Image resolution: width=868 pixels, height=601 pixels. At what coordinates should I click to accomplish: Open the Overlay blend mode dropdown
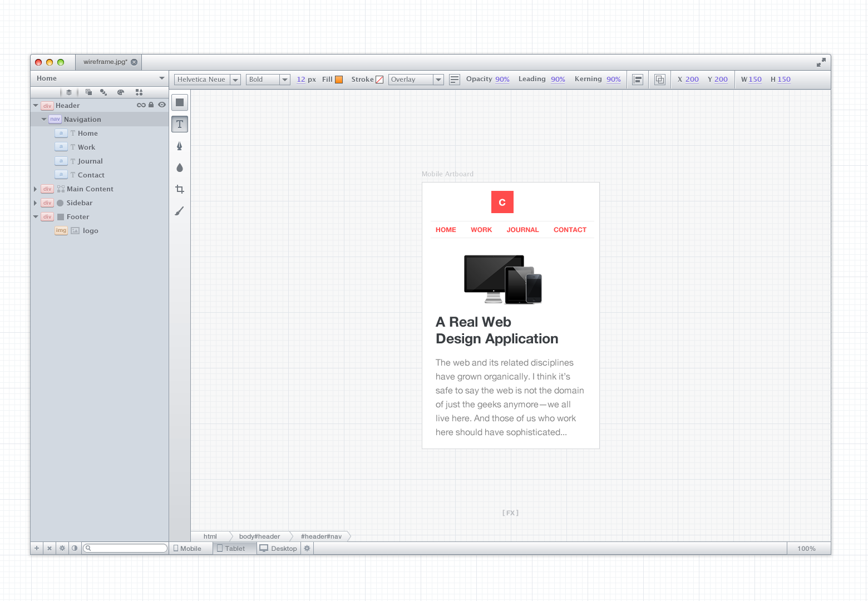click(416, 80)
